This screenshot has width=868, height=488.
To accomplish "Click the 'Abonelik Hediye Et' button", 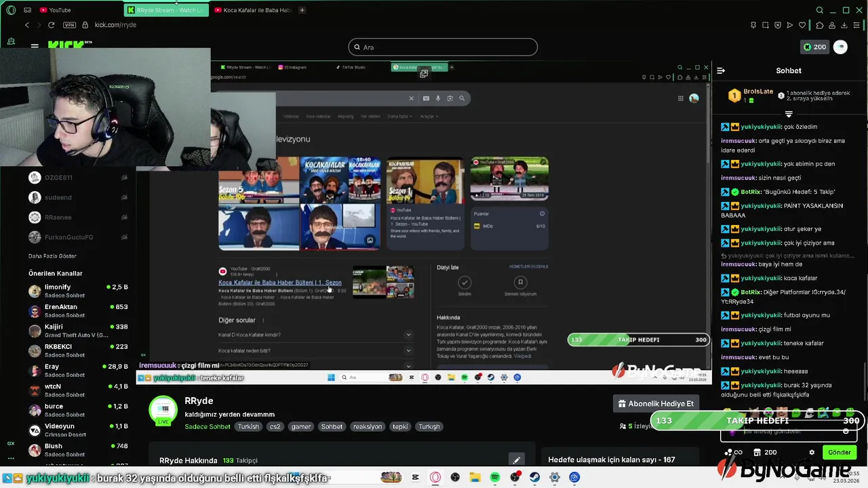I will [655, 404].
